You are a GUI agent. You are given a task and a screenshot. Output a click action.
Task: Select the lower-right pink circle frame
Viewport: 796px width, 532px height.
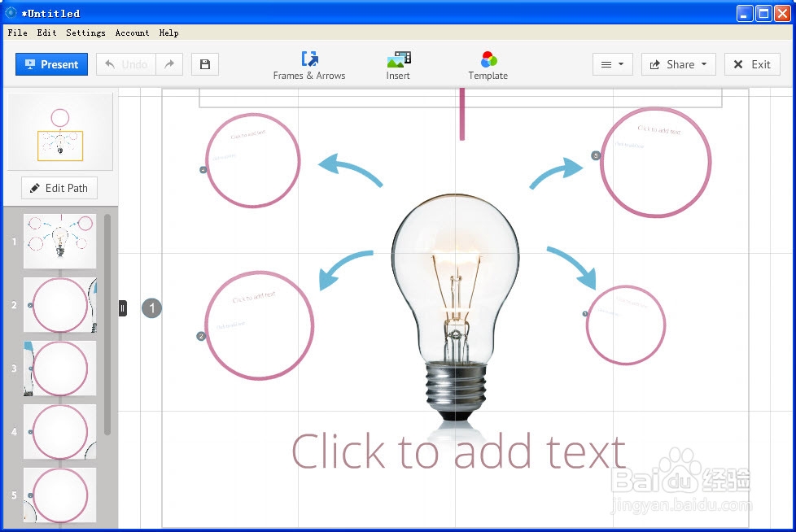tap(625, 325)
